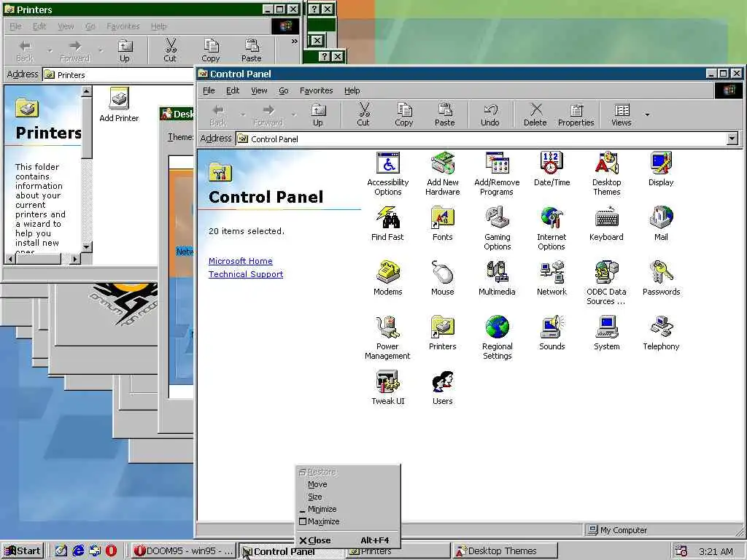This screenshot has height=560, width=747.
Task: Open Control Panel View menu
Action: [259, 90]
